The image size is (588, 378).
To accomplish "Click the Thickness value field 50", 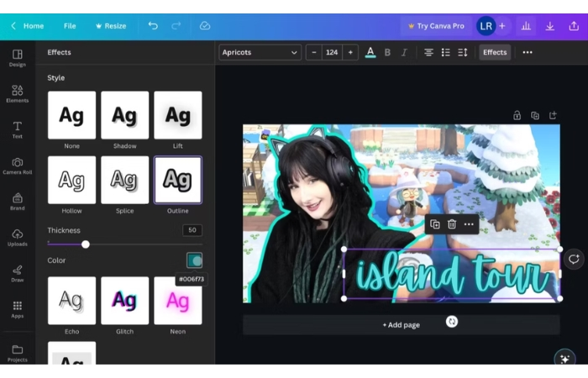I will click(x=192, y=230).
